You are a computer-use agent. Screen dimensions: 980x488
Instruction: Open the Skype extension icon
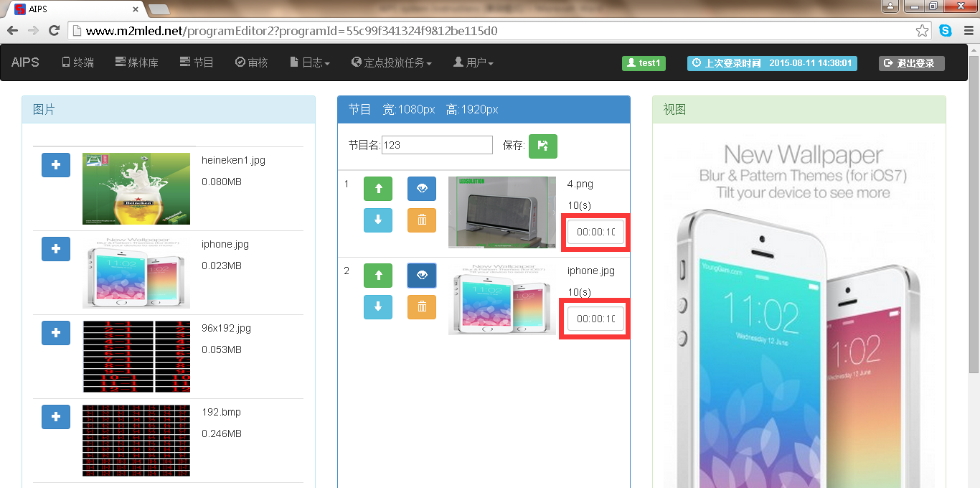(x=946, y=31)
